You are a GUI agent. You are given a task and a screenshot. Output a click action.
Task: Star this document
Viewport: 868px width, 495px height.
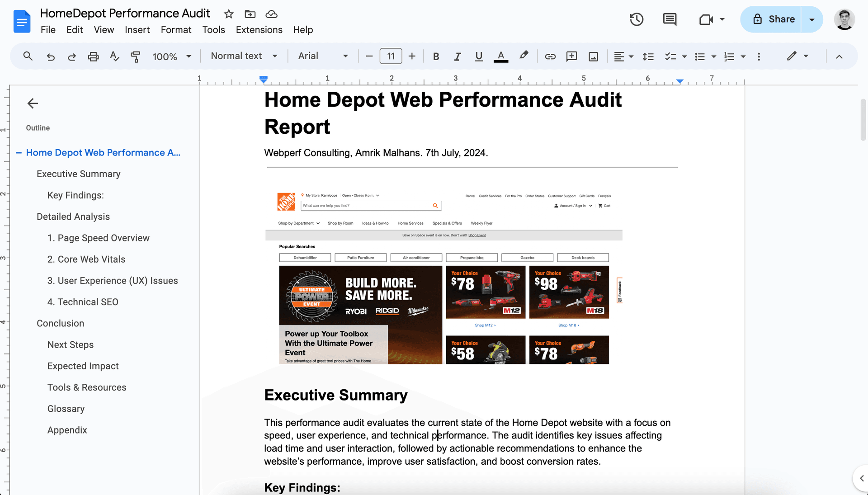click(x=229, y=14)
